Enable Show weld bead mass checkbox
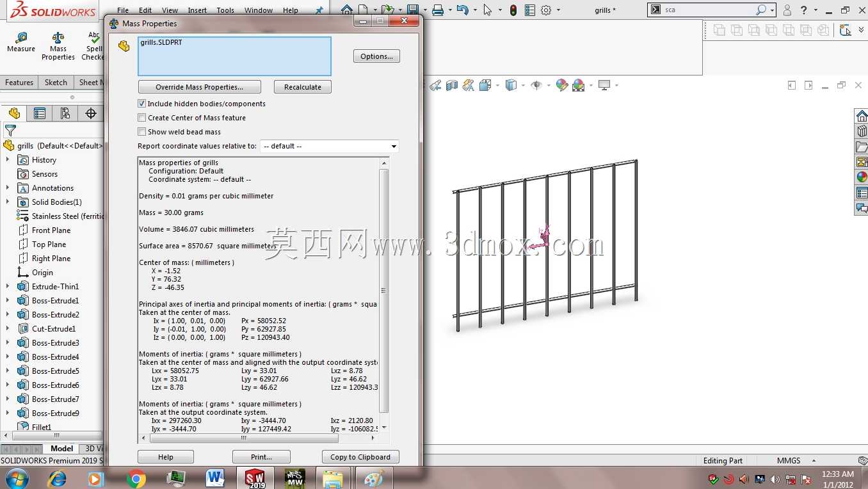Screen dimensions: 868x489 (142, 132)
